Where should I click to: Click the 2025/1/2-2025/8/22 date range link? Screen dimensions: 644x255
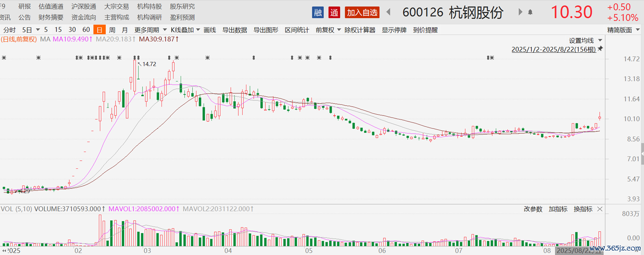553,49
